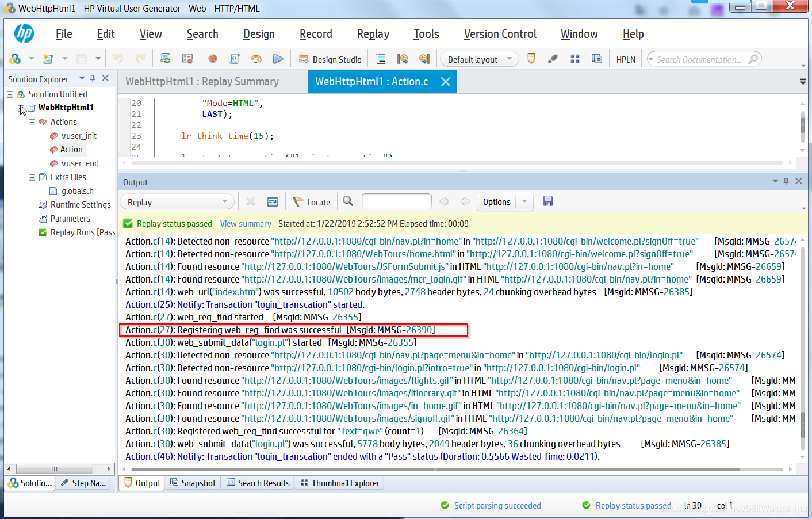812x519 pixels.
Task: Open dropdown arrow next to Save icon
Action: 98,59
